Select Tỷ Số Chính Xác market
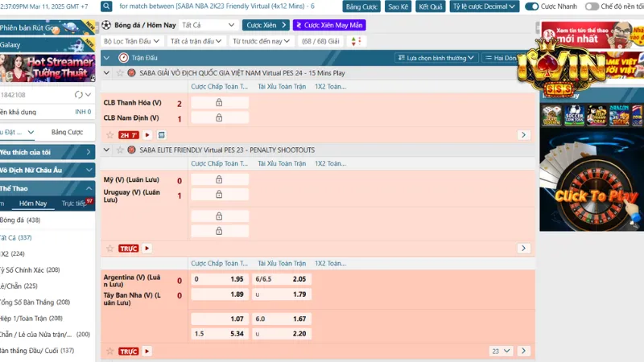Image resolution: width=644 pixels, height=362 pixels. click(31, 269)
